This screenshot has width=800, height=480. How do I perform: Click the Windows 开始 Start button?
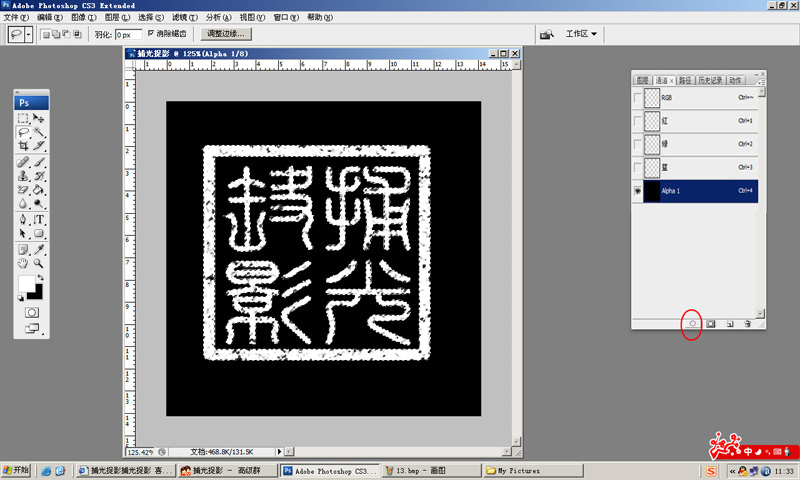pyautogui.click(x=17, y=470)
